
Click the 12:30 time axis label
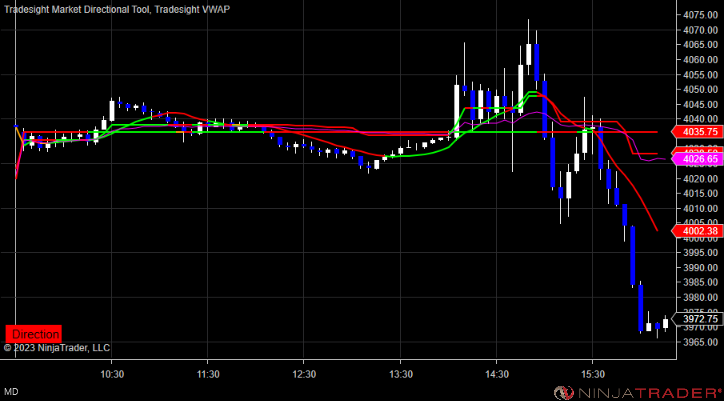[304, 373]
